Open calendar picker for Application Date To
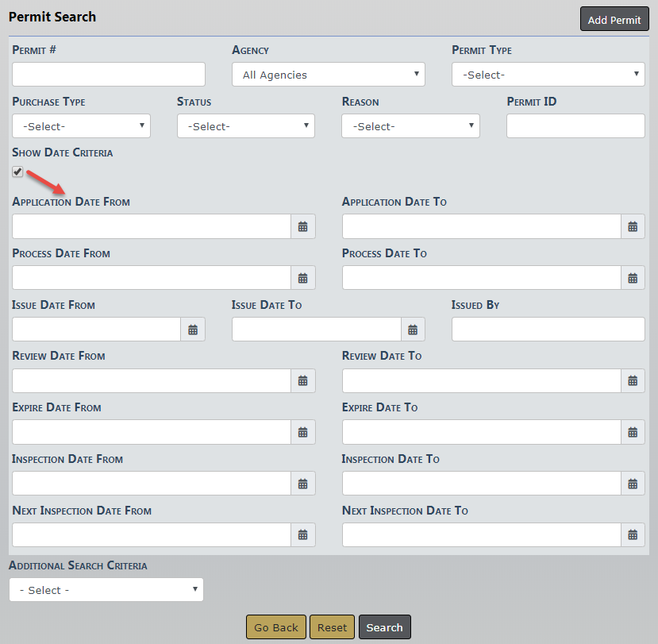The width and height of the screenshot is (658, 644). click(x=633, y=226)
